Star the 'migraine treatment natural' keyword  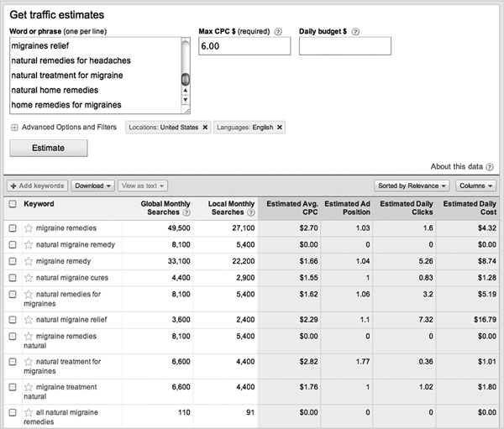[29, 387]
